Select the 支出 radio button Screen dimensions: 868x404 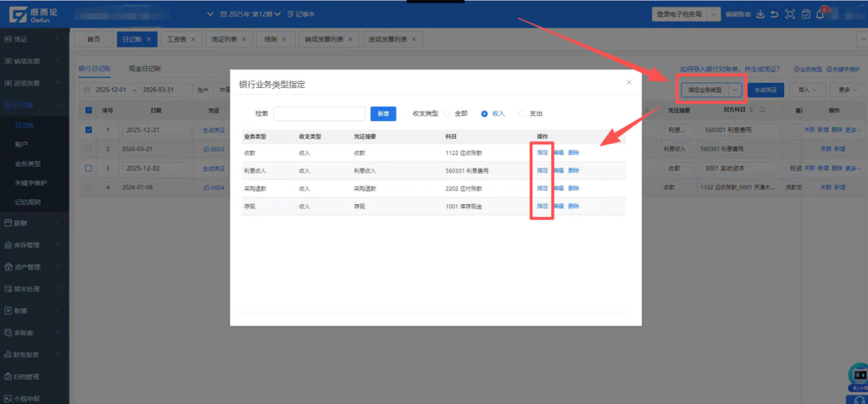521,113
